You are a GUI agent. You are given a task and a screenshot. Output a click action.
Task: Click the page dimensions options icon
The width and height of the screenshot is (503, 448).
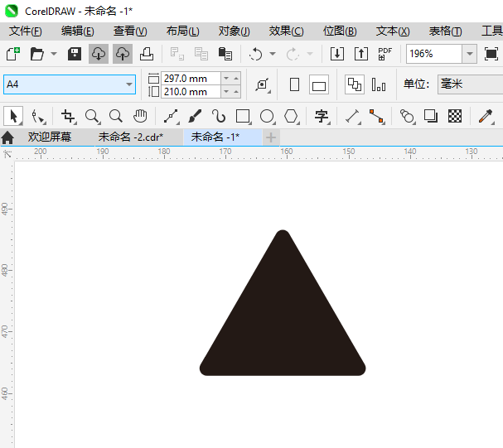coord(263,84)
